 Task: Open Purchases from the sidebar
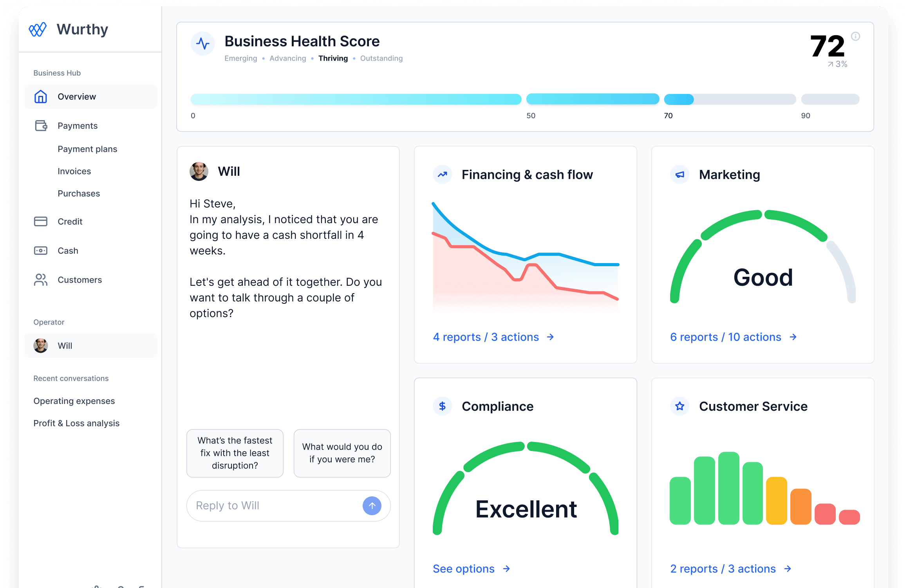pyautogui.click(x=79, y=194)
